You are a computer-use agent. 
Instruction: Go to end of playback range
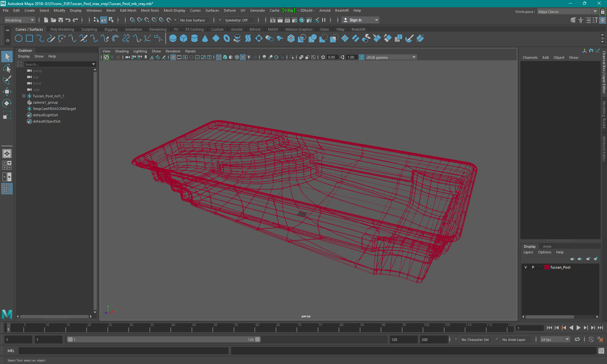click(600, 328)
